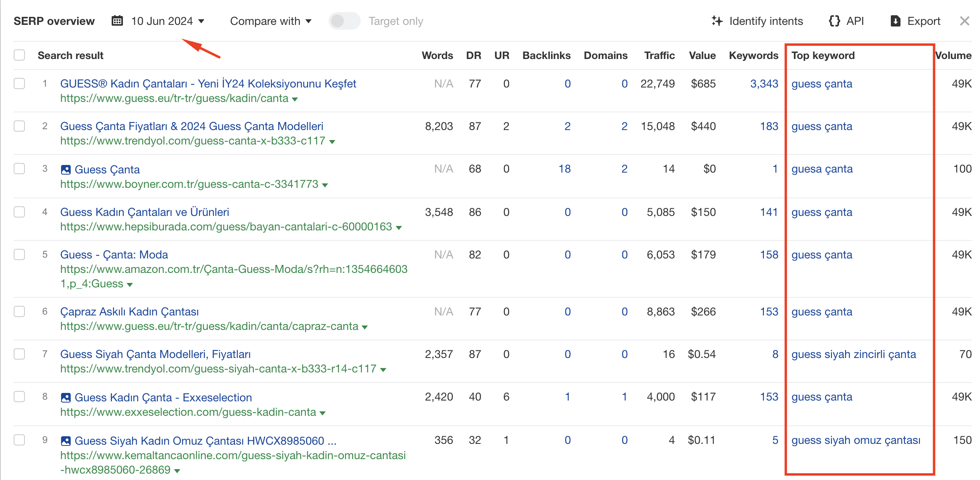Click the DR column header
This screenshot has width=980, height=480.
point(474,55)
